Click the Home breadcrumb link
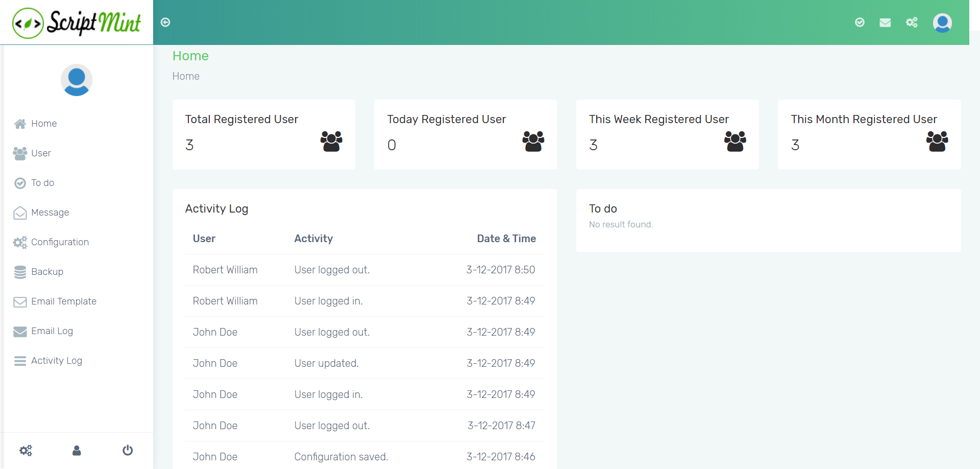This screenshot has width=980, height=469. [x=186, y=76]
